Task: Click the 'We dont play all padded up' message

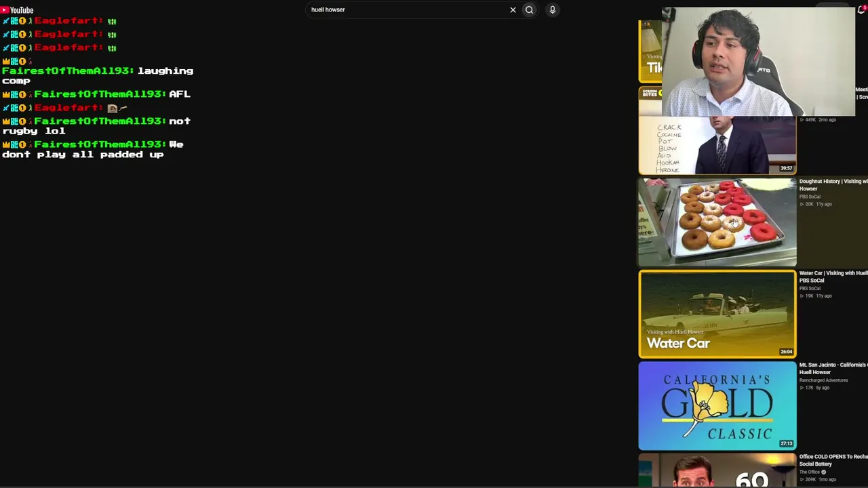Action: point(93,149)
